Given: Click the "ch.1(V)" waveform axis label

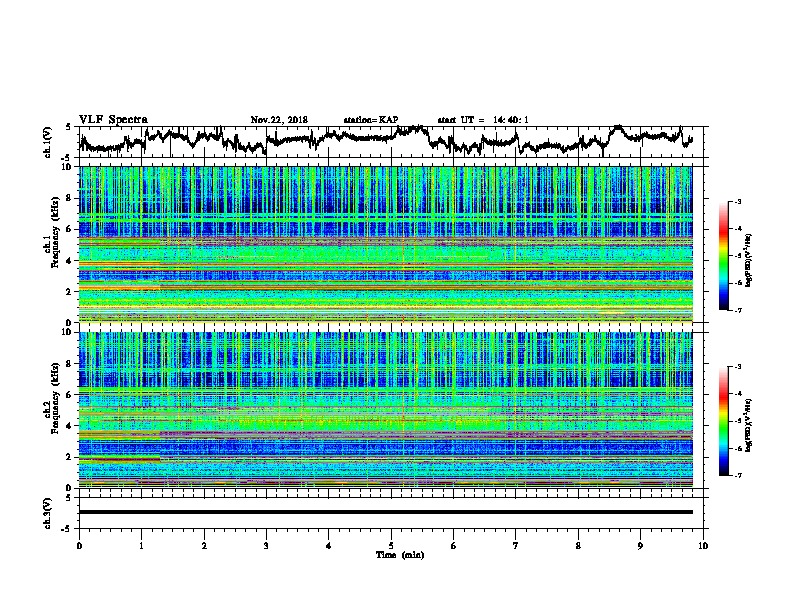Looking at the screenshot, I should (48, 142).
